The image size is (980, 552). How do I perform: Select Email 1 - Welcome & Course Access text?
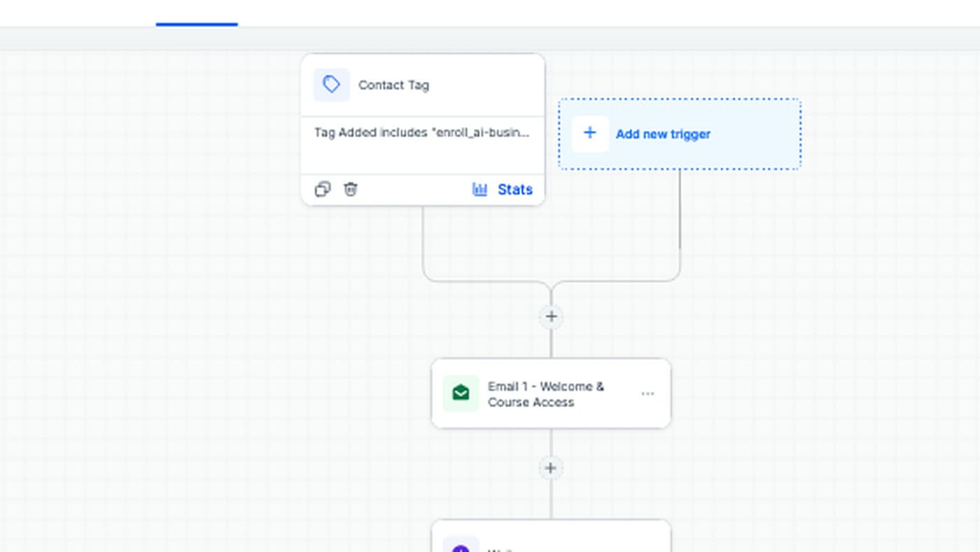pos(546,394)
